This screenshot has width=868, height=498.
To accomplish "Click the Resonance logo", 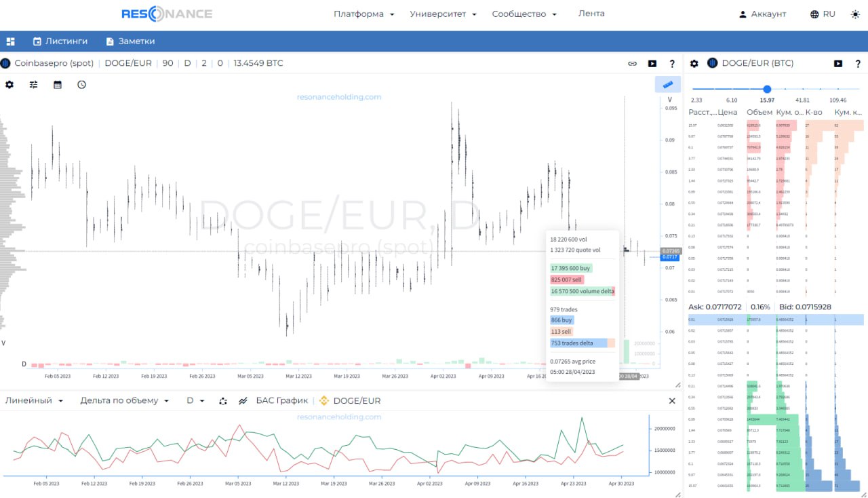I will (167, 14).
